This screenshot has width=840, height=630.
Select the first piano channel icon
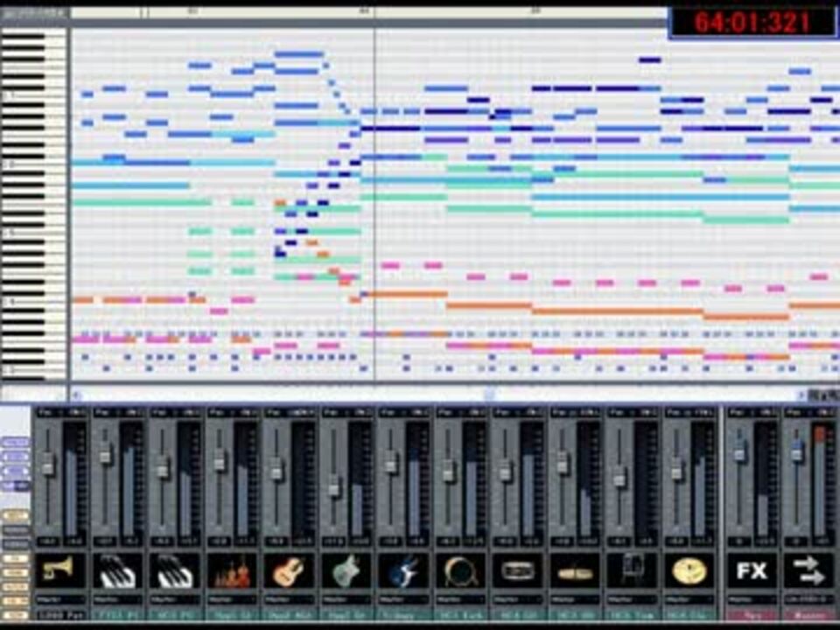click(118, 570)
